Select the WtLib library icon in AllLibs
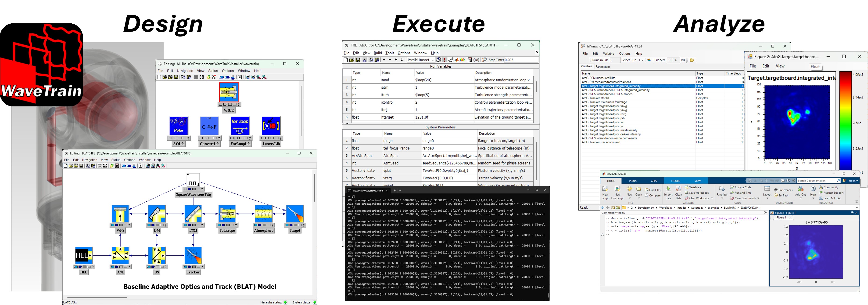Viewport: 868px width, 305px height. pyautogui.click(x=229, y=92)
